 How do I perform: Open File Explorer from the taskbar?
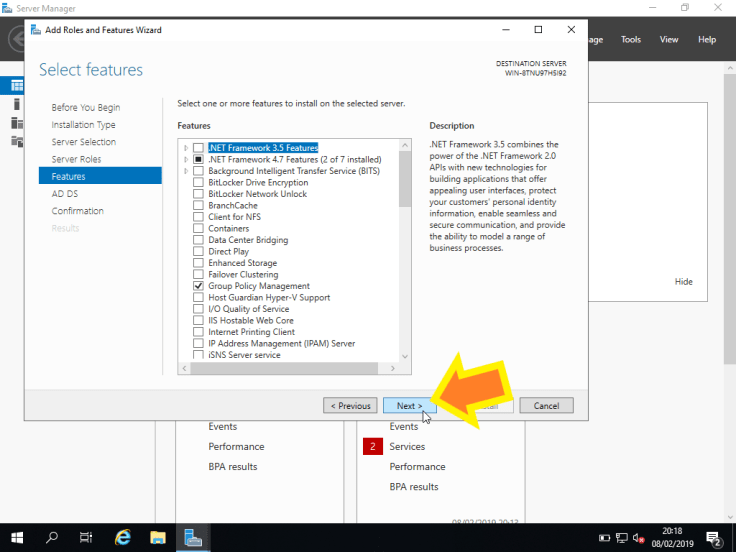click(157, 538)
